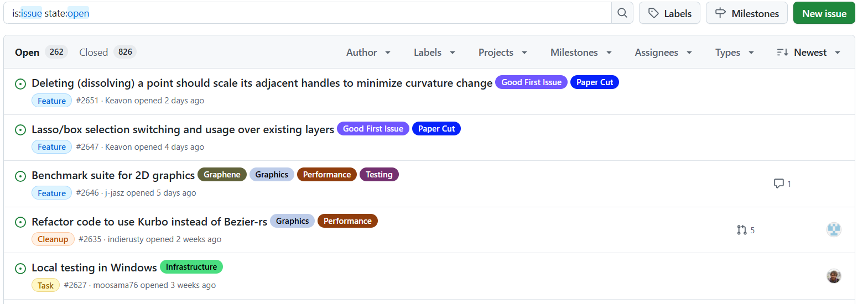Expand the Author filter dropdown
Image resolution: width=868 pixels, height=304 pixels.
(x=368, y=53)
